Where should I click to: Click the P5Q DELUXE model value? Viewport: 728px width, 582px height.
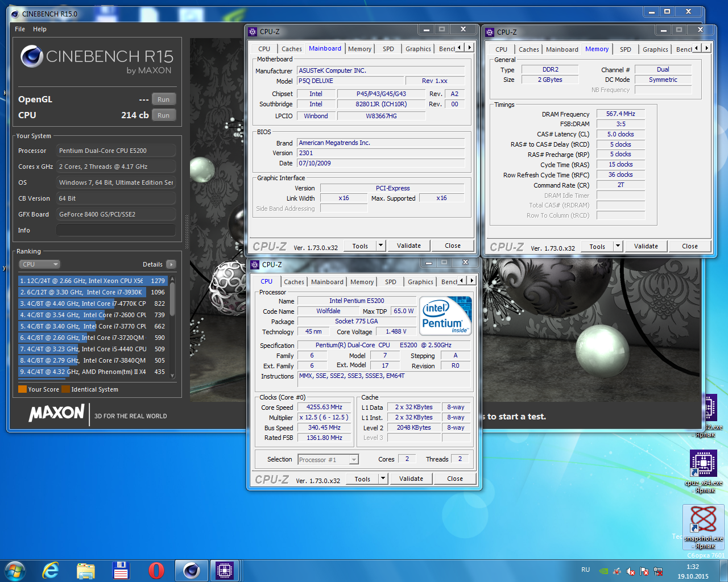[x=351, y=81]
